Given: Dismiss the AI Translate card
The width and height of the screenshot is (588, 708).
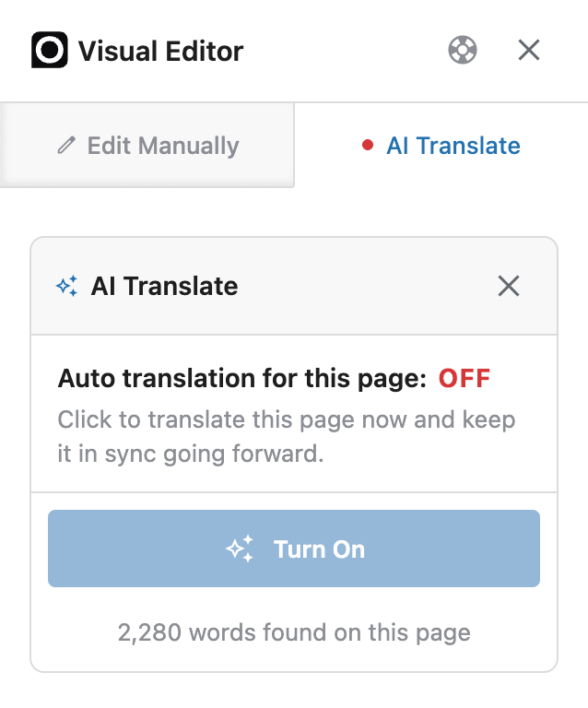Looking at the screenshot, I should coord(509,286).
